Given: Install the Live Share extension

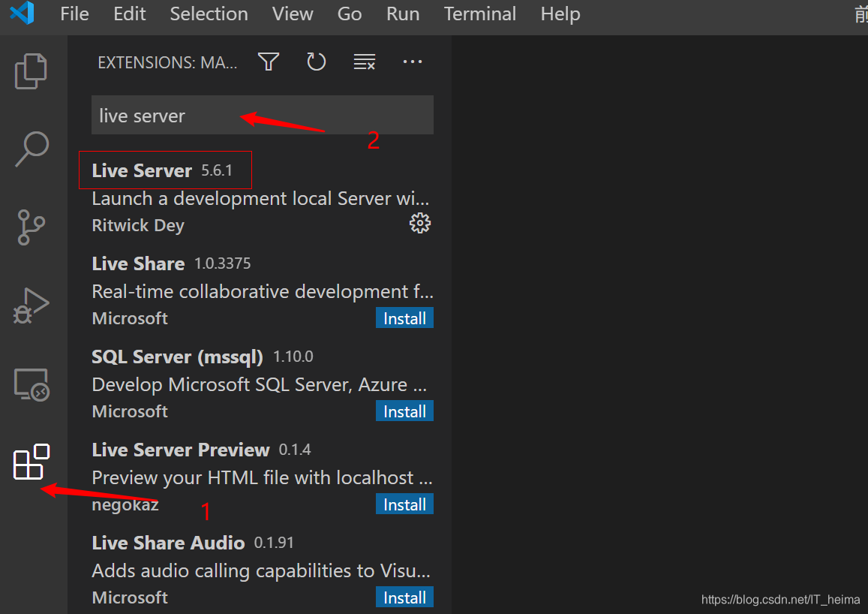Looking at the screenshot, I should [x=404, y=318].
